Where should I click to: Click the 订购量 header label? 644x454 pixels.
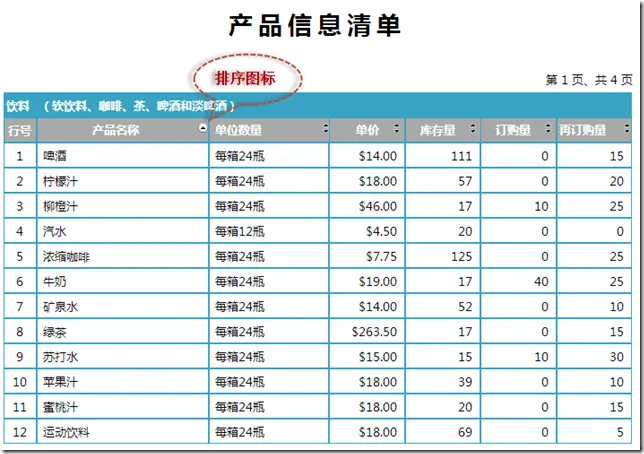[x=513, y=130]
